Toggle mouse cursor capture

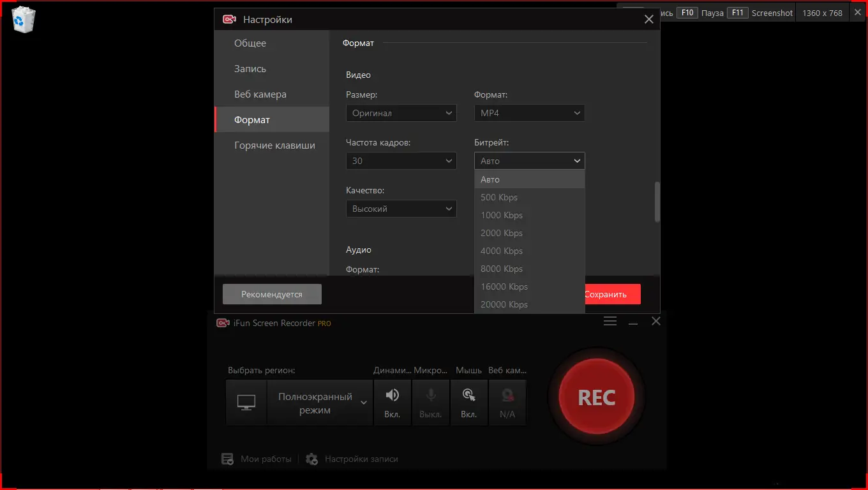pos(469,402)
